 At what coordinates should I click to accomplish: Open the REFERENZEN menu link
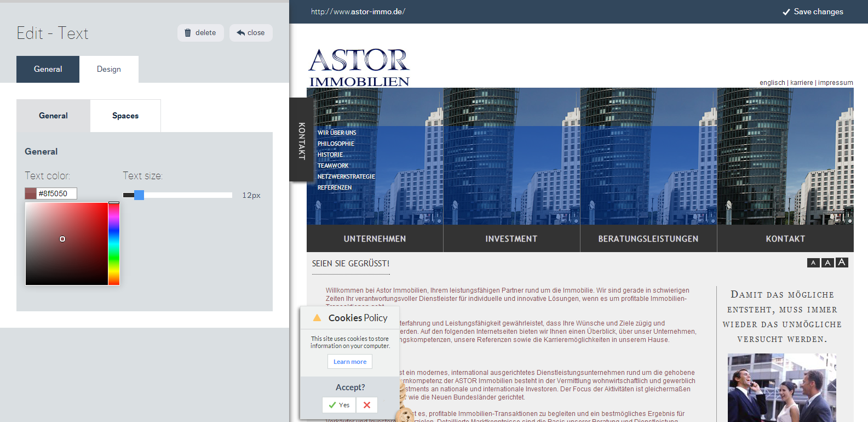335,187
